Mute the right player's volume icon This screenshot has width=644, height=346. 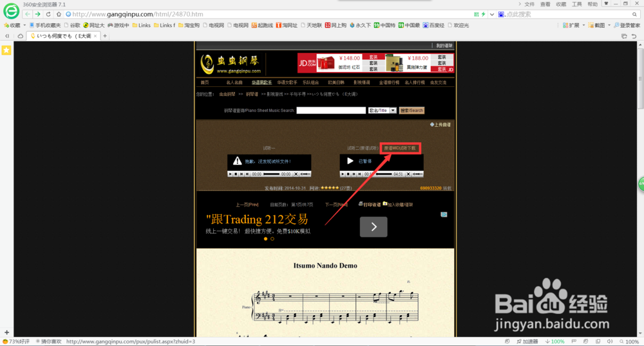click(413, 174)
